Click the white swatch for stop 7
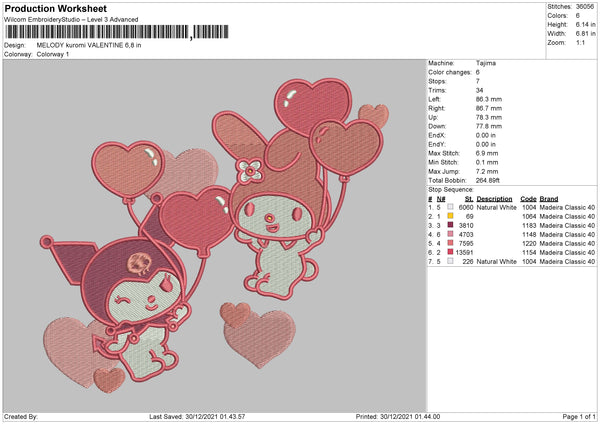The height and width of the screenshot is (424, 600). pos(450,261)
